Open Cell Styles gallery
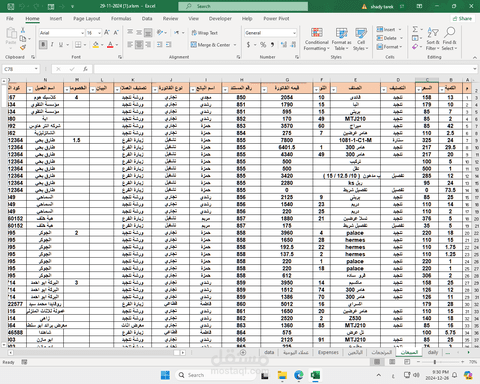Screen dimensions: 480x384 (361, 39)
